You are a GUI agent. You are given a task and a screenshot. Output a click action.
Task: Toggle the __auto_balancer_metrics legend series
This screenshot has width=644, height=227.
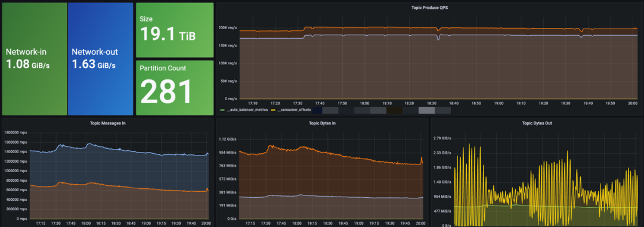[247, 110]
